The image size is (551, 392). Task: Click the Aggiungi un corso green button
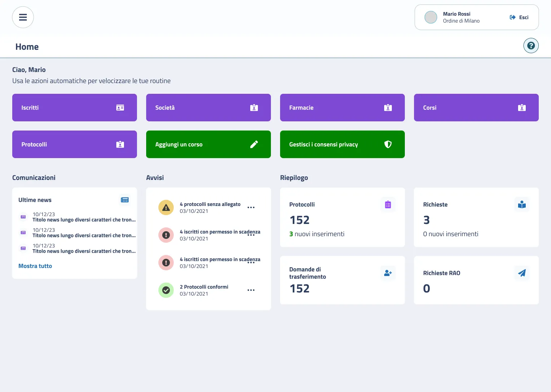point(209,144)
